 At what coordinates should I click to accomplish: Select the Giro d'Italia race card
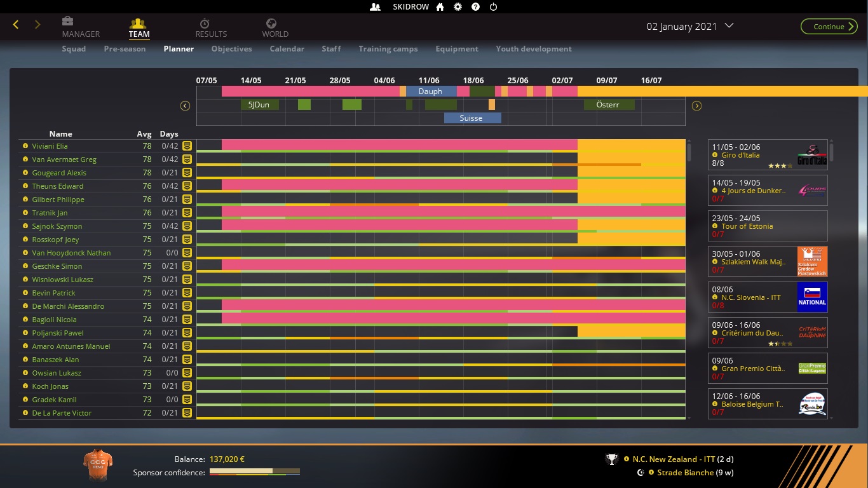[768, 155]
